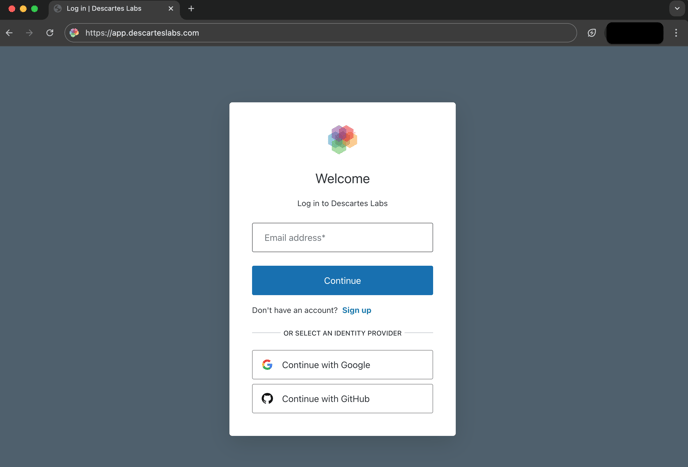Click the OR SELECT AN IDENTITY PROVIDER text
Image resolution: width=688 pixels, height=467 pixels.
[342, 333]
